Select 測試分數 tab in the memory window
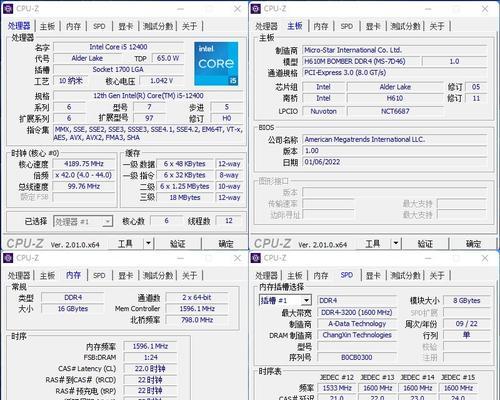Image resolution: width=500 pixels, height=400 pixels. point(158,275)
